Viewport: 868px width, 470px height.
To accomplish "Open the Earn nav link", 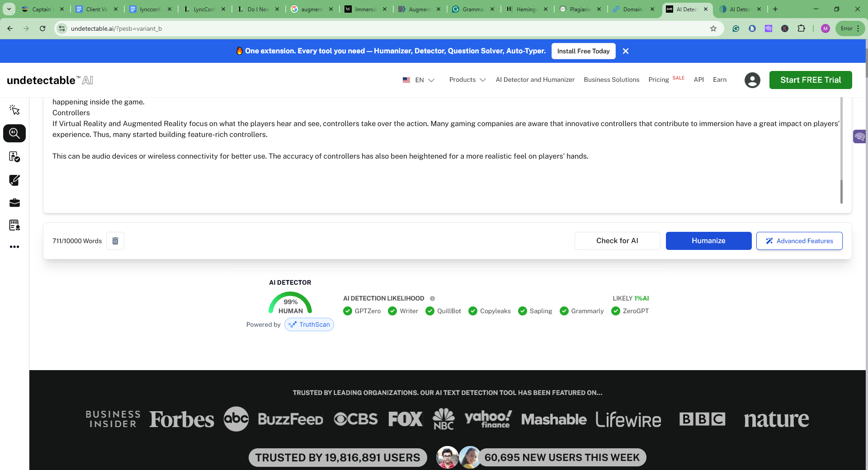I will click(x=720, y=80).
